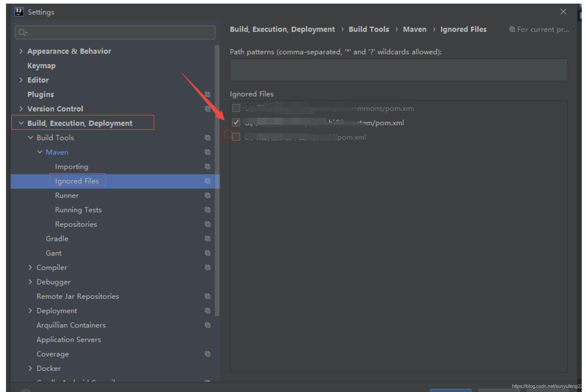The height and width of the screenshot is (392, 586).
Task: Collapse Build, Execution, Deployment section
Action: click(x=21, y=123)
